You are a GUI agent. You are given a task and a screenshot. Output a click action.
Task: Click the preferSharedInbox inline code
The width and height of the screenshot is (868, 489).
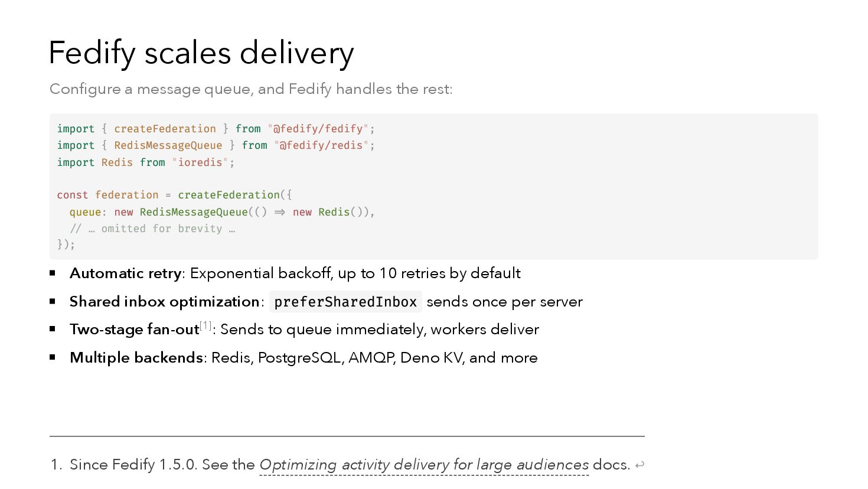345,302
